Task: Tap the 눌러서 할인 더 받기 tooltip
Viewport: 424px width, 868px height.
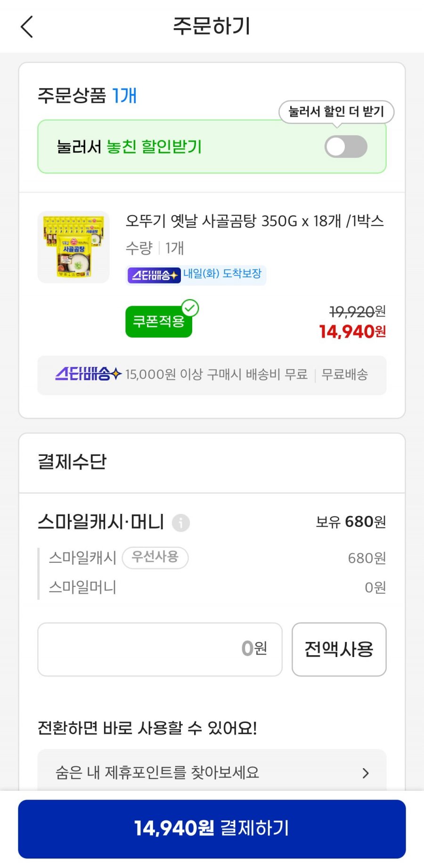Action: coord(336,112)
